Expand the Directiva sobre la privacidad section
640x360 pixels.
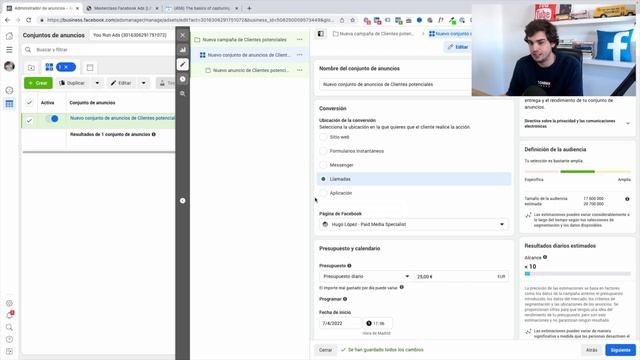coord(627,124)
